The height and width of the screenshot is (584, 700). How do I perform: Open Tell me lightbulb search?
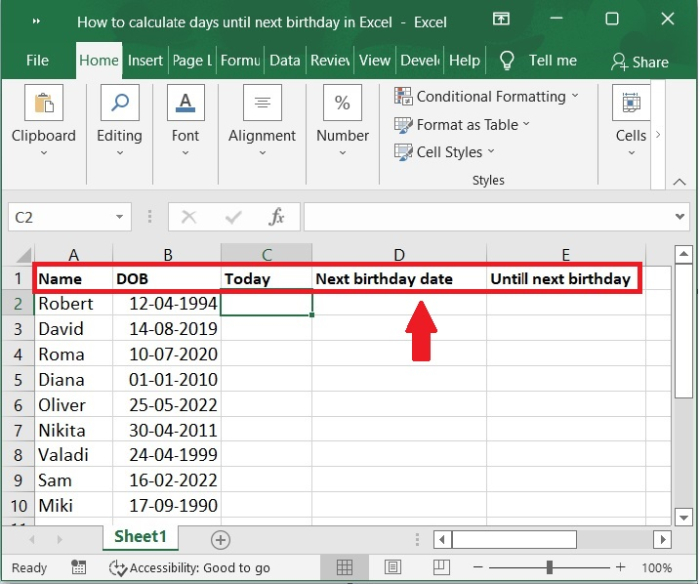(506, 60)
